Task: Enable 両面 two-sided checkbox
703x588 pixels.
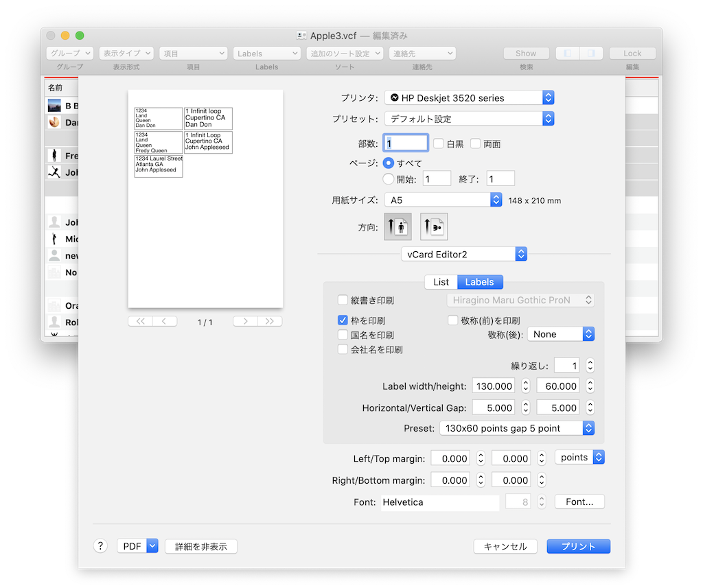Action: point(475,143)
